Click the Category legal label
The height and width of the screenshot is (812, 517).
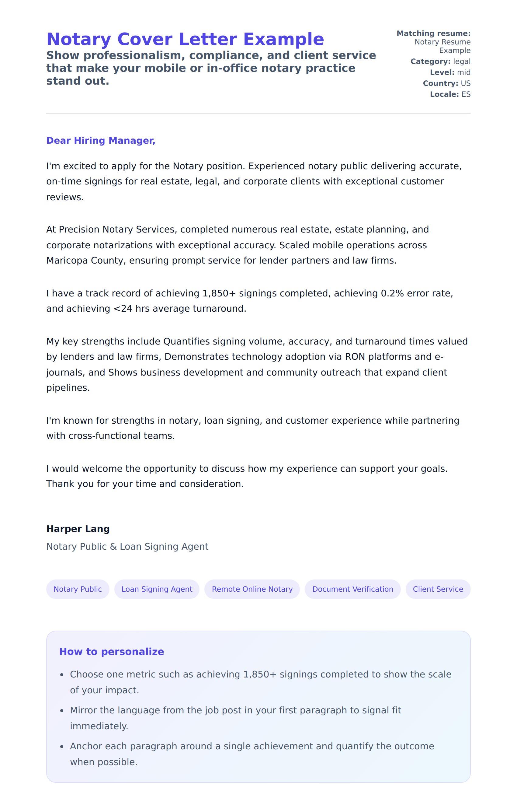[x=440, y=61]
